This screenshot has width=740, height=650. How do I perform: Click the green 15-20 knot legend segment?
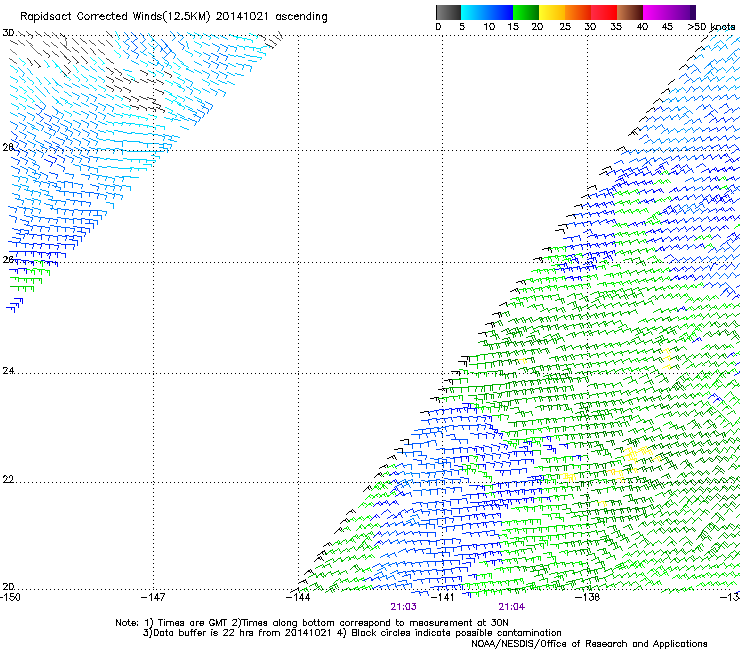[526, 12]
